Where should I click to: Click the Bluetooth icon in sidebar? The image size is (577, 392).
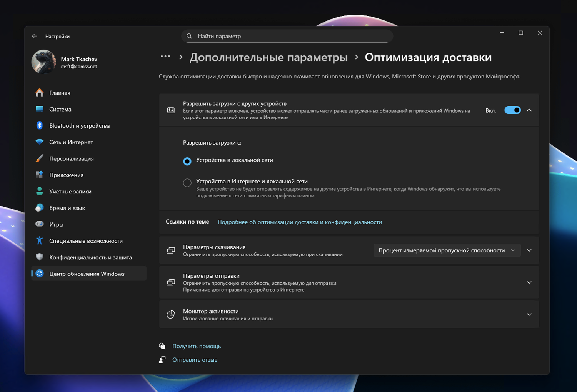[x=40, y=125]
